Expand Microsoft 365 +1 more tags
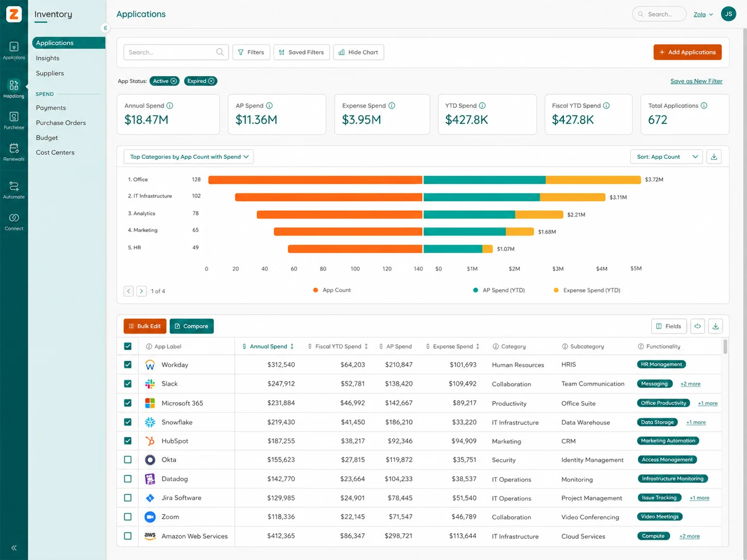Image resolution: width=747 pixels, height=560 pixels. pos(708,403)
